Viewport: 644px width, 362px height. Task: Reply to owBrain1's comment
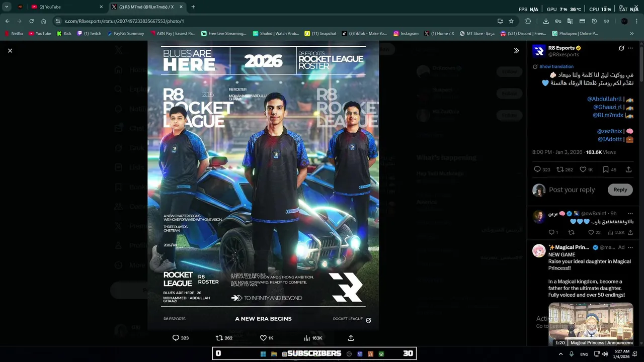click(551, 232)
